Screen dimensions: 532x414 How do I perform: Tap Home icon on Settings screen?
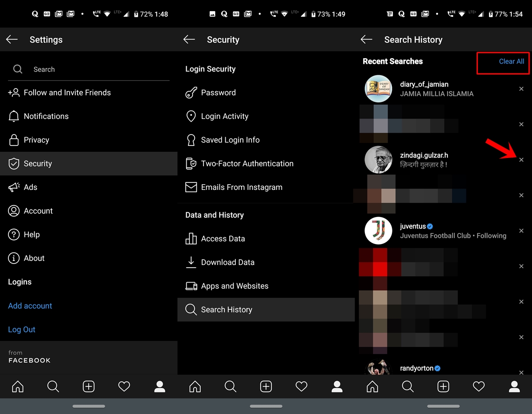click(18, 386)
